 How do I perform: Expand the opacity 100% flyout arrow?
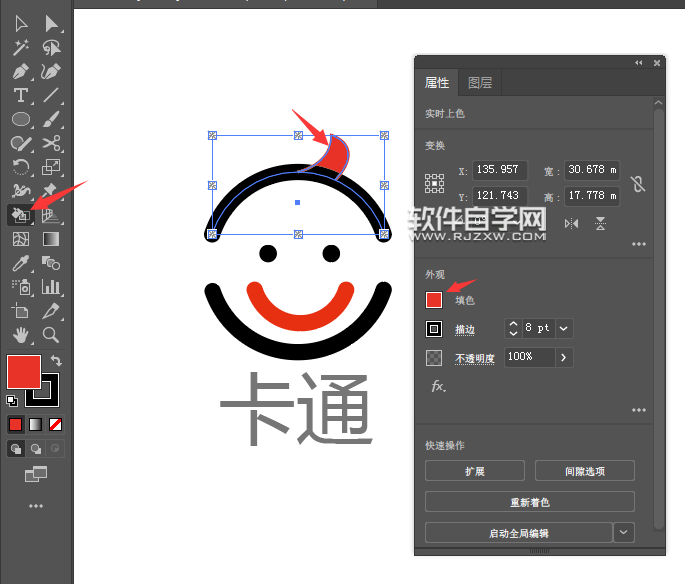tap(564, 357)
